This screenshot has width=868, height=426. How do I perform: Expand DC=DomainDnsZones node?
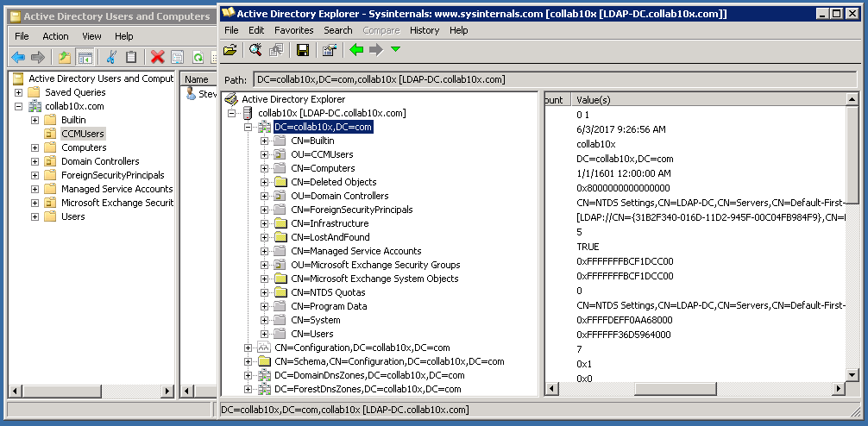click(x=248, y=375)
